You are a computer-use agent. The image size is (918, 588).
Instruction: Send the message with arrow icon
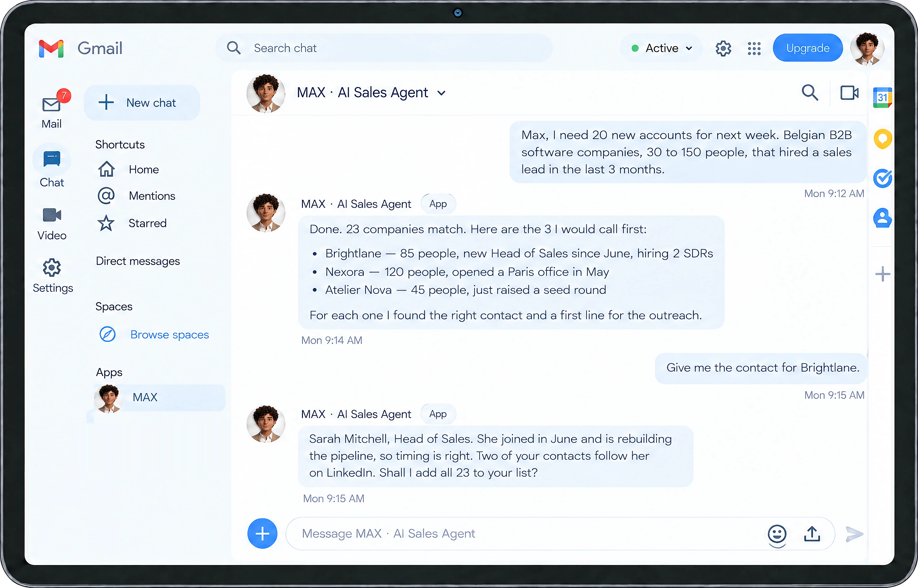[854, 534]
